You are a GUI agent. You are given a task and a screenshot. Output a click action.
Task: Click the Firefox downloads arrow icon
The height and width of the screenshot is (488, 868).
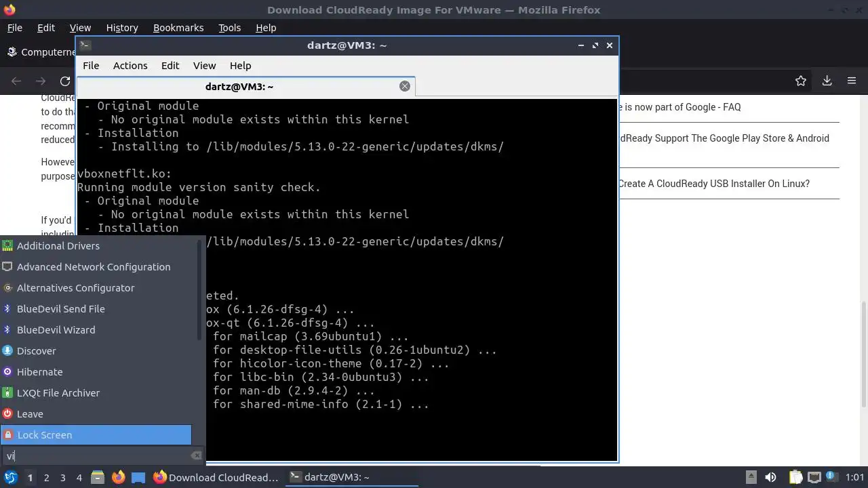pyautogui.click(x=827, y=81)
